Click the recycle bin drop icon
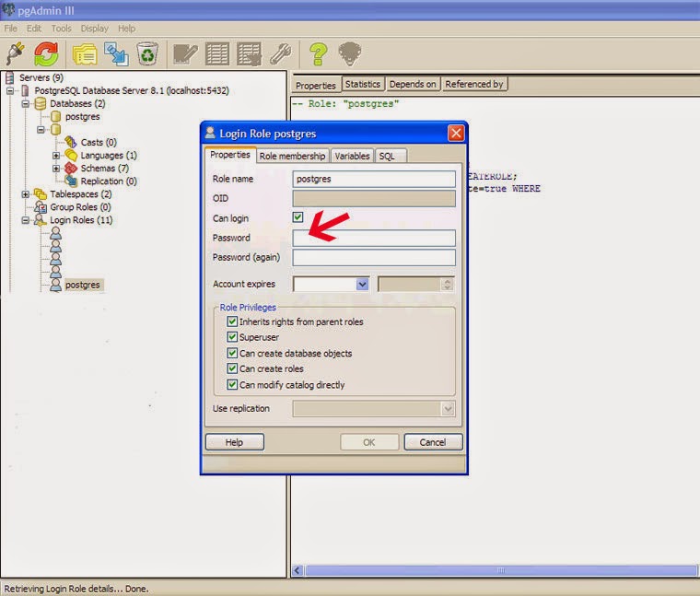The width and height of the screenshot is (700, 596). tap(147, 53)
